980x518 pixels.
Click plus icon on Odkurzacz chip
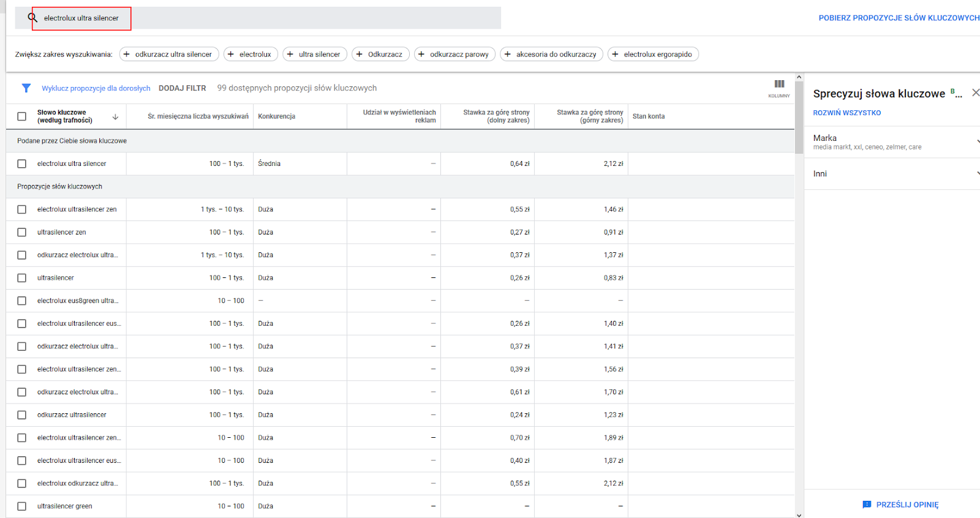[360, 54]
